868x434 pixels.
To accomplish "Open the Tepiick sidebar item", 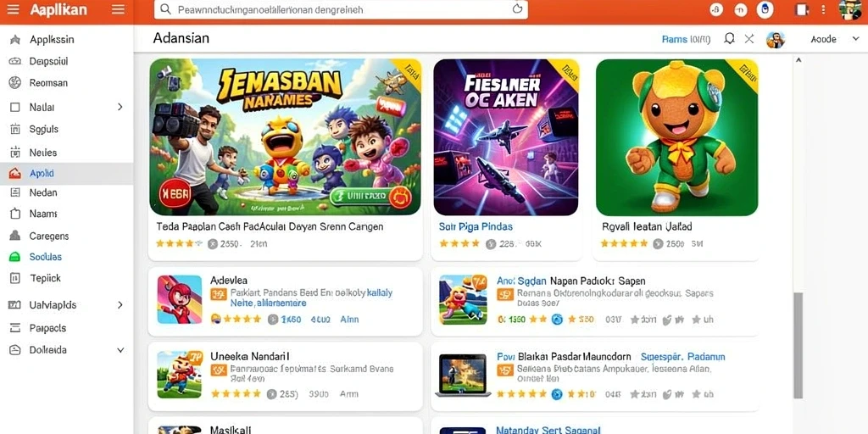I will tap(66, 278).
